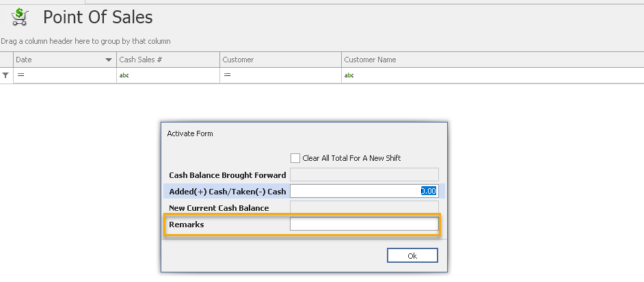Sort by the Cash Sales # column header
This screenshot has width=644, height=282.
[168, 60]
